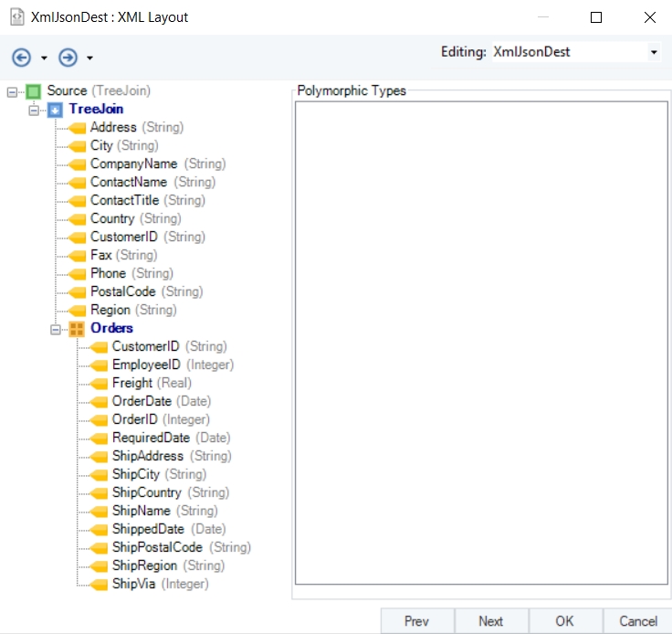
Task: Select the green Source root node icon
Action: pos(34,91)
